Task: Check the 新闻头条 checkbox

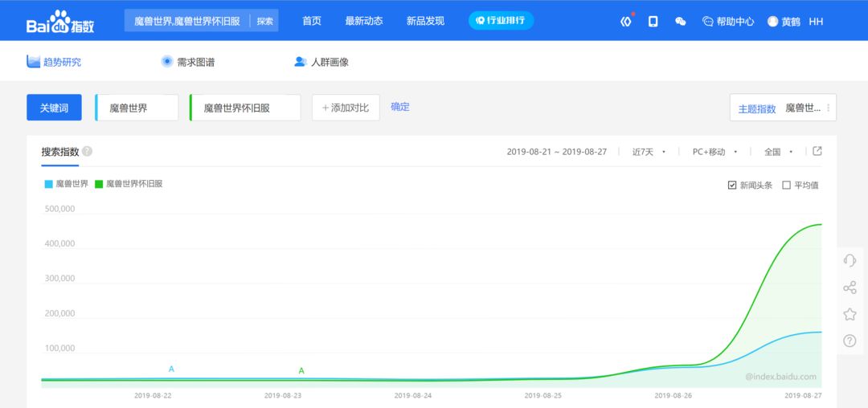Action: tap(732, 186)
